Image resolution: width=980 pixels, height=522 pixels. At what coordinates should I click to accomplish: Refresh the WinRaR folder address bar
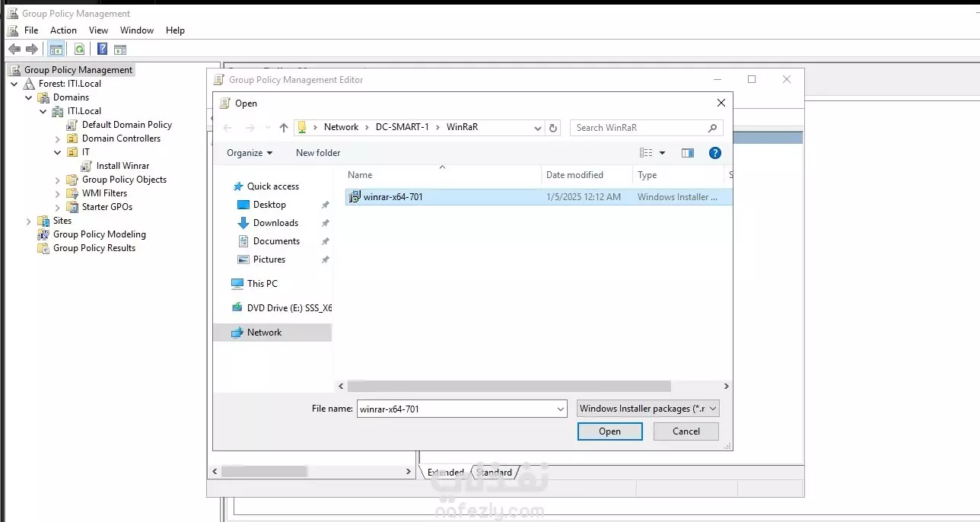pos(553,128)
